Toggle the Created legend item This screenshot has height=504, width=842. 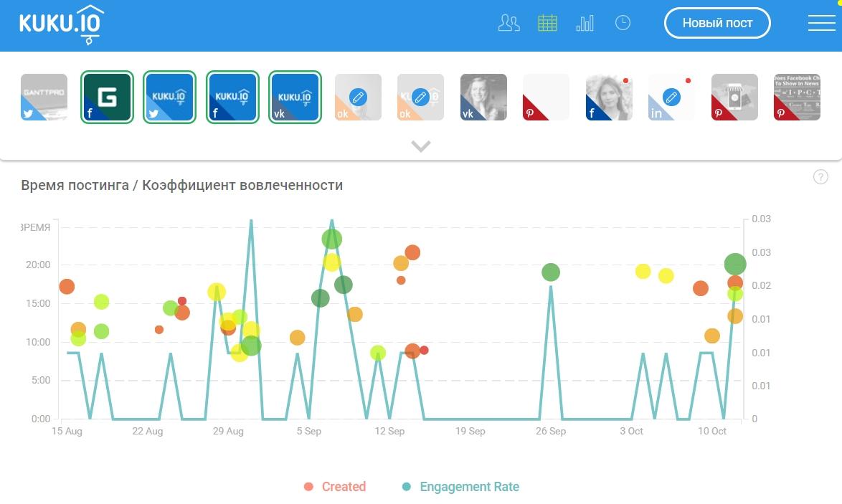tap(335, 487)
